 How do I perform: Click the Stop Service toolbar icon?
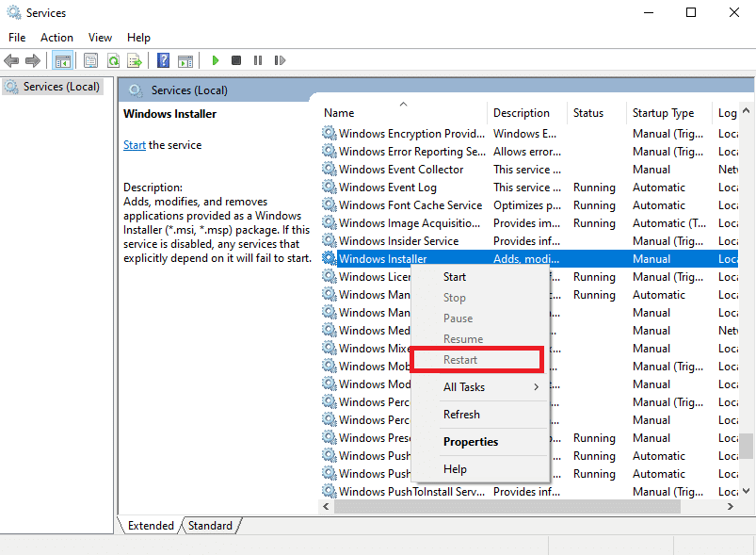click(x=236, y=60)
